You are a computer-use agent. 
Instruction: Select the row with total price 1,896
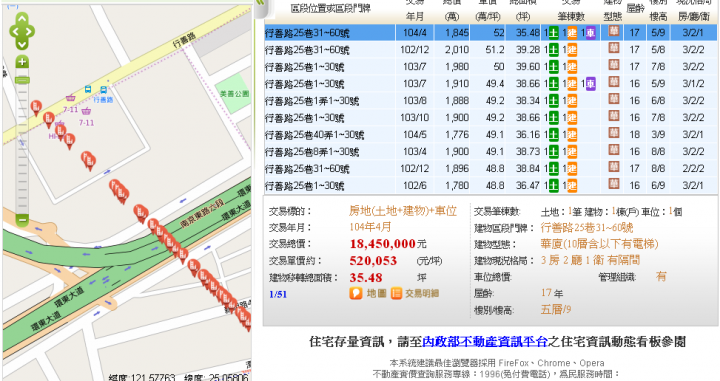click(x=490, y=168)
